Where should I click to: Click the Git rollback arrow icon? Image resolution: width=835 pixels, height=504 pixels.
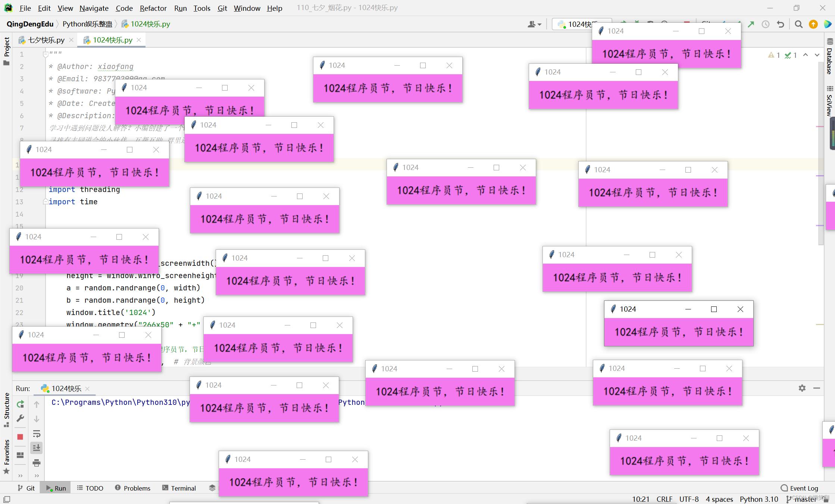point(781,24)
